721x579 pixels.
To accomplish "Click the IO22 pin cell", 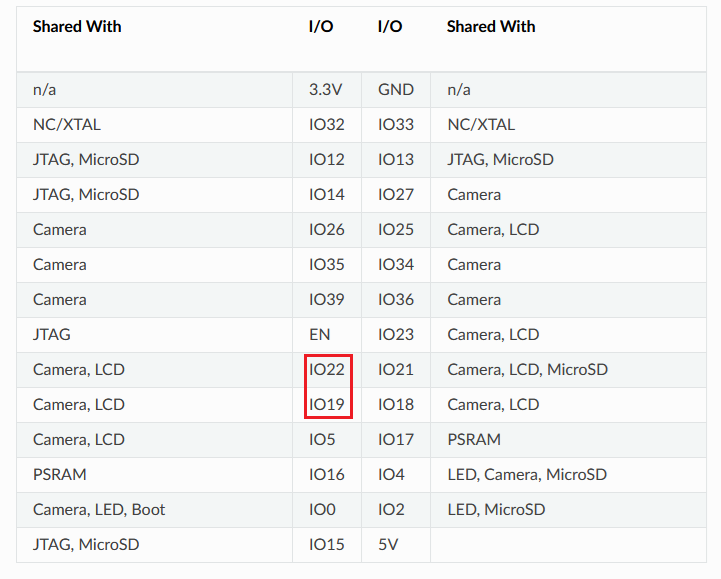I will click(x=326, y=370).
